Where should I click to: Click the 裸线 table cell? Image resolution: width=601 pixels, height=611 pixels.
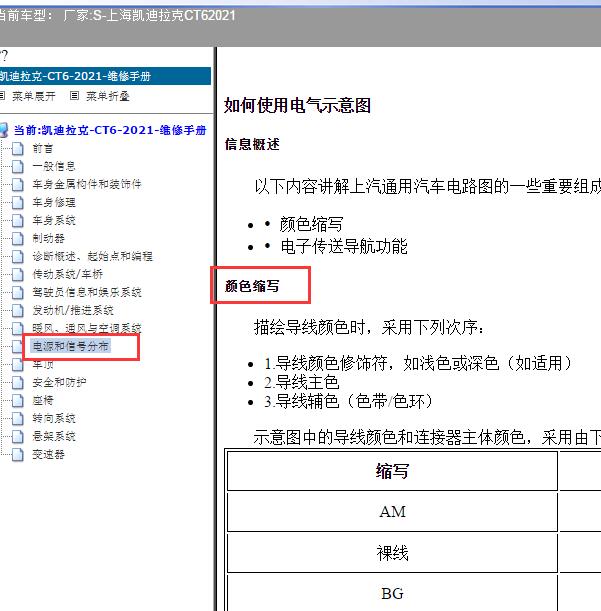click(392, 553)
